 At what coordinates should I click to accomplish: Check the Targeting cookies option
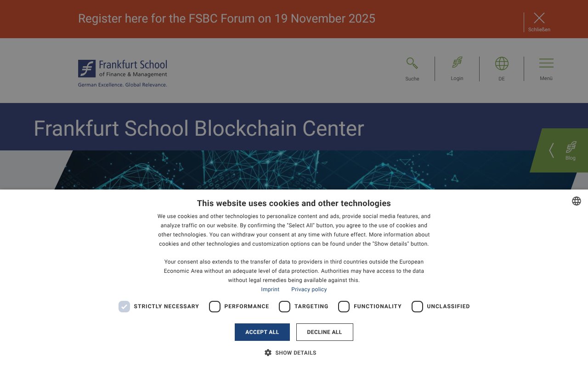click(285, 306)
